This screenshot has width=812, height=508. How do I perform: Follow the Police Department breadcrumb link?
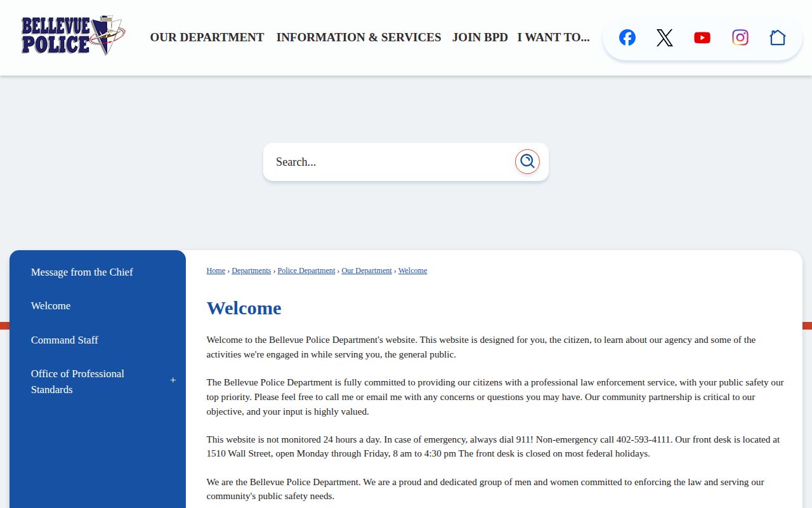click(306, 271)
